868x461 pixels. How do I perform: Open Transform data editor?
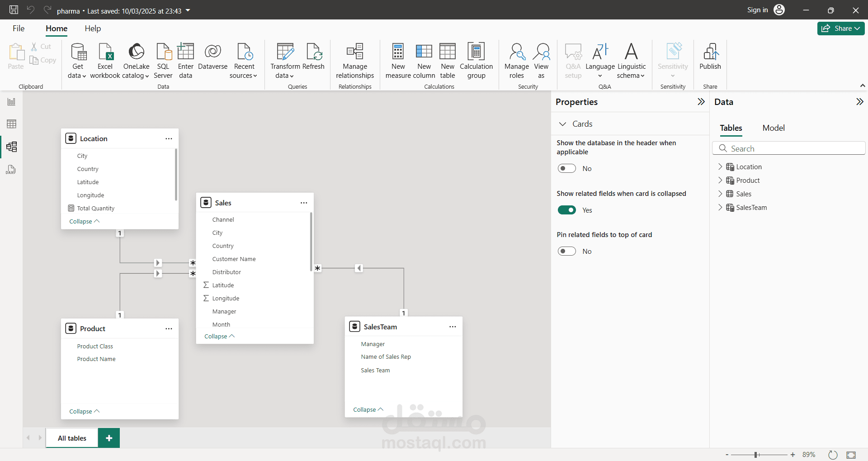click(285, 61)
